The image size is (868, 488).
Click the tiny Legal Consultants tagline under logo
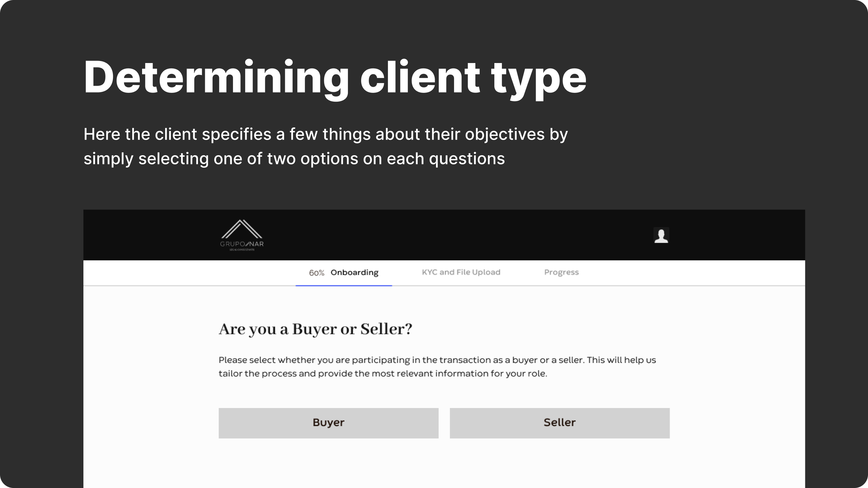pyautogui.click(x=242, y=250)
